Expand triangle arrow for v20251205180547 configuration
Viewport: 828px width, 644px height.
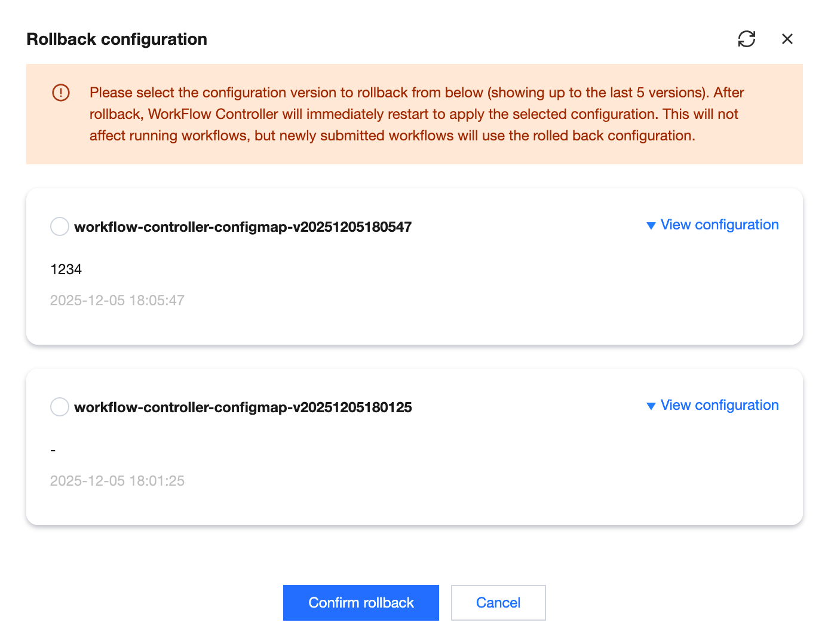pyautogui.click(x=651, y=226)
